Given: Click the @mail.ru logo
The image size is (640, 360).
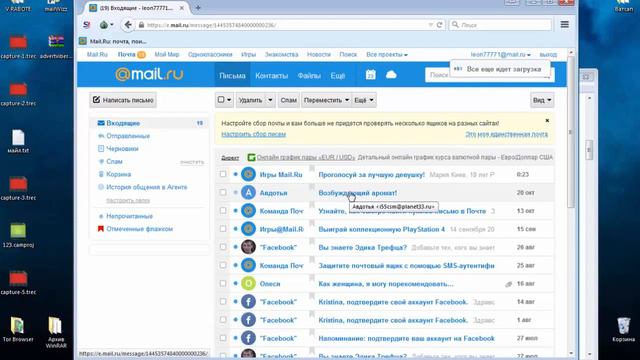Looking at the screenshot, I should point(149,74).
